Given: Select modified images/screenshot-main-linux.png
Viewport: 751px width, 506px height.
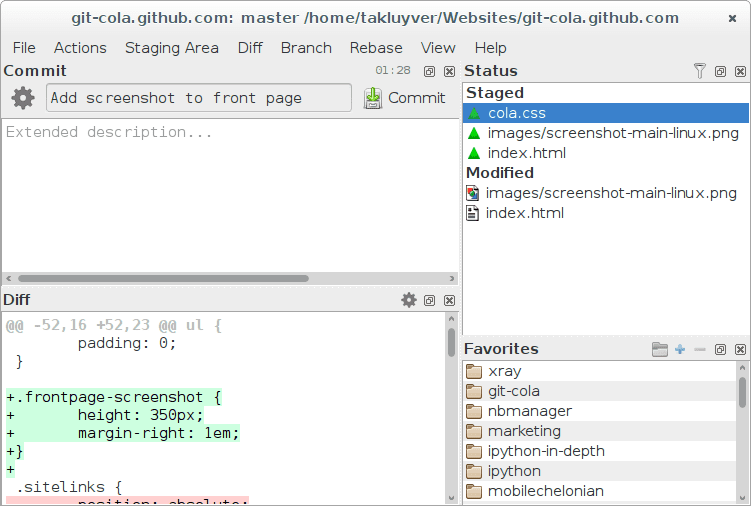Looking at the screenshot, I should [605, 193].
